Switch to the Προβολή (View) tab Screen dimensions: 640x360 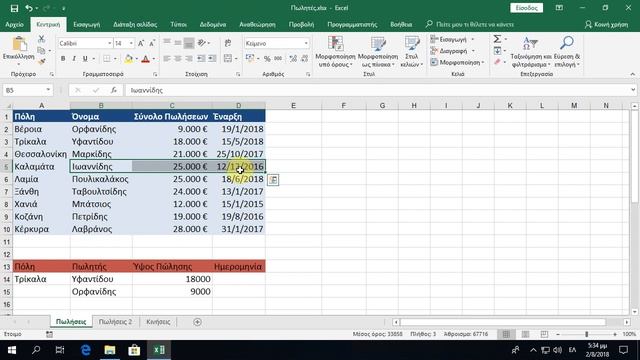pyautogui.click(x=301, y=24)
